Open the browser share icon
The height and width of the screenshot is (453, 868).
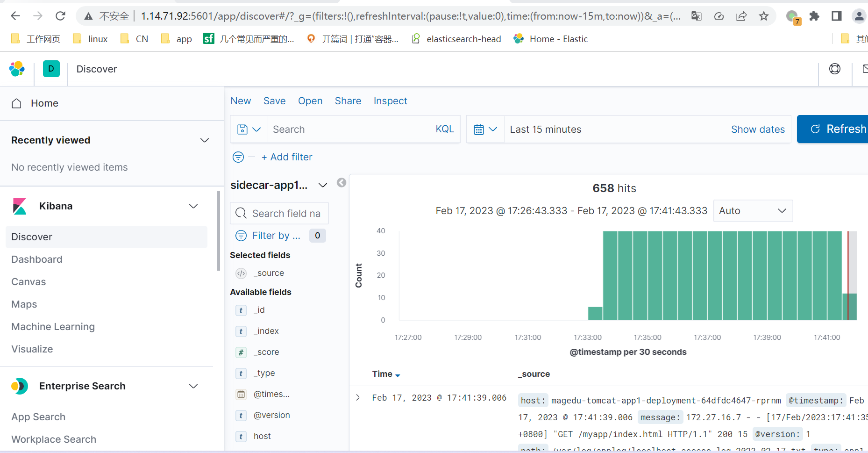point(741,16)
